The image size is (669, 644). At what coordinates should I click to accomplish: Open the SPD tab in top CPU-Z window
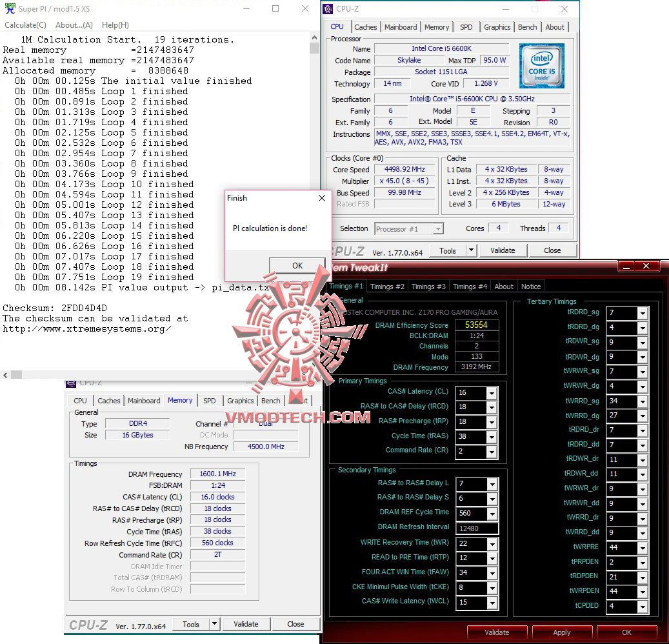click(466, 27)
